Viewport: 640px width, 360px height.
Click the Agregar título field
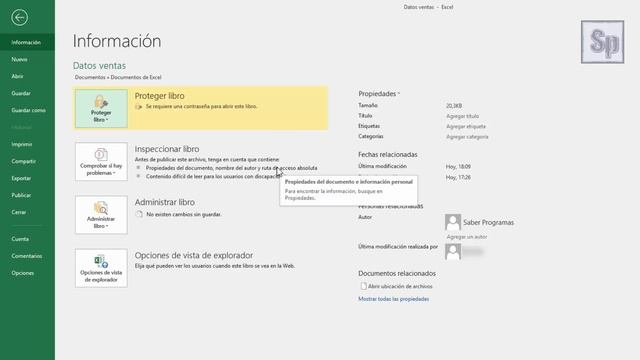(462, 116)
